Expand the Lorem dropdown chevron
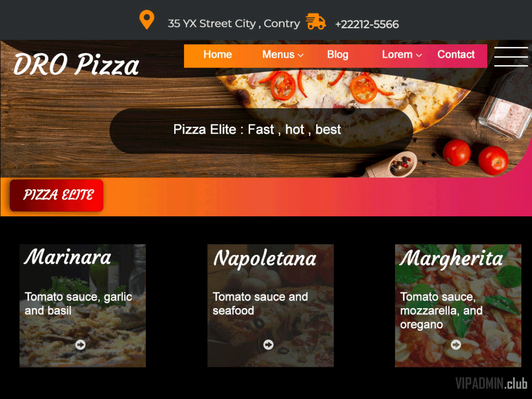Viewport: 532px width, 399px height. click(419, 55)
